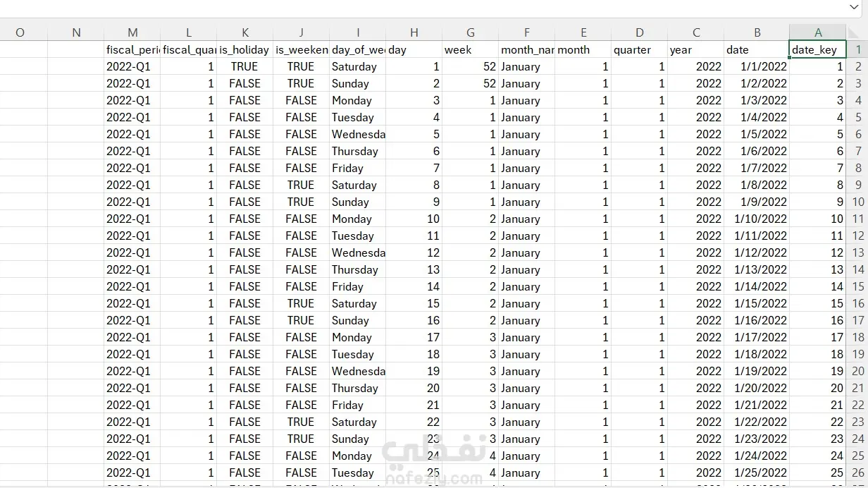The height and width of the screenshot is (488, 868).
Task: Select row 26 header
Action: click(857, 472)
